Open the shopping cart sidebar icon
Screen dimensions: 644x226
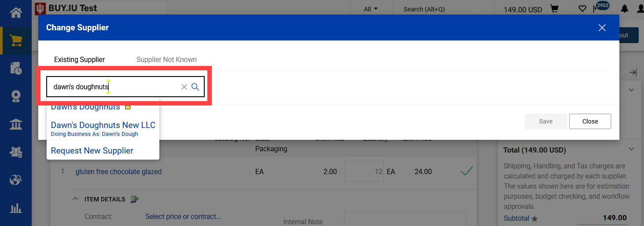(16, 41)
